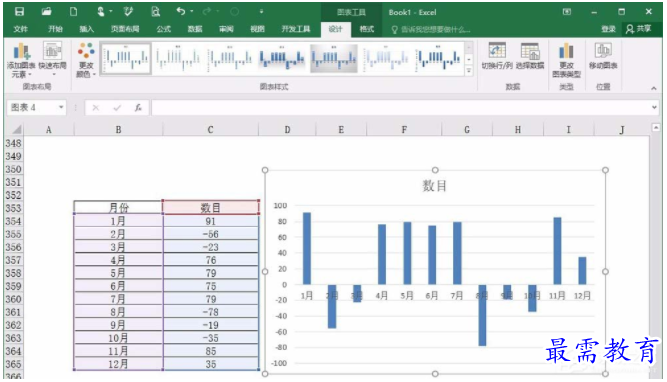This screenshot has height=382, width=667.
Task: Click the 12月 cell in the table
Action: [118, 364]
